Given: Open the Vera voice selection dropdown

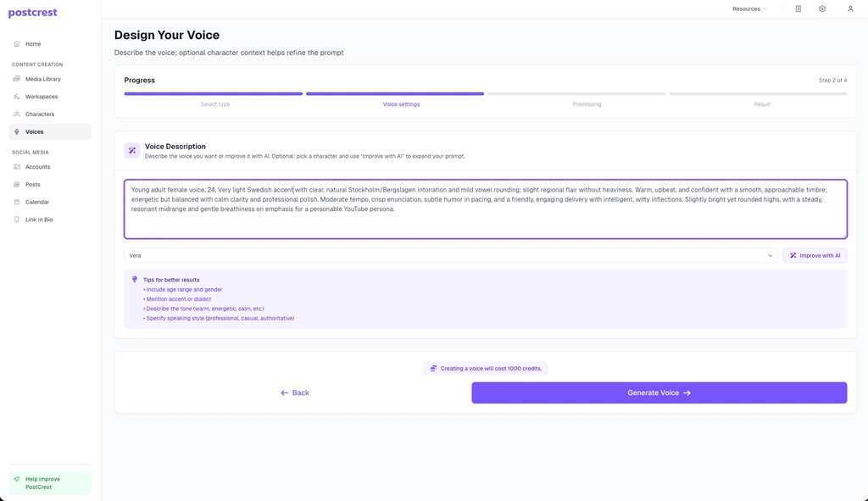Looking at the screenshot, I should pyautogui.click(x=448, y=254).
